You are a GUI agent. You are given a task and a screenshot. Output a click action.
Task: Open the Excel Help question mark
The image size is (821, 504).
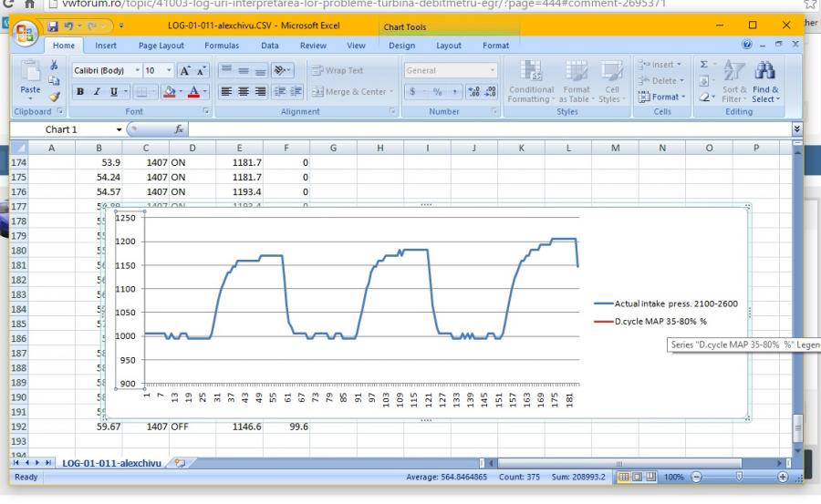click(x=749, y=45)
